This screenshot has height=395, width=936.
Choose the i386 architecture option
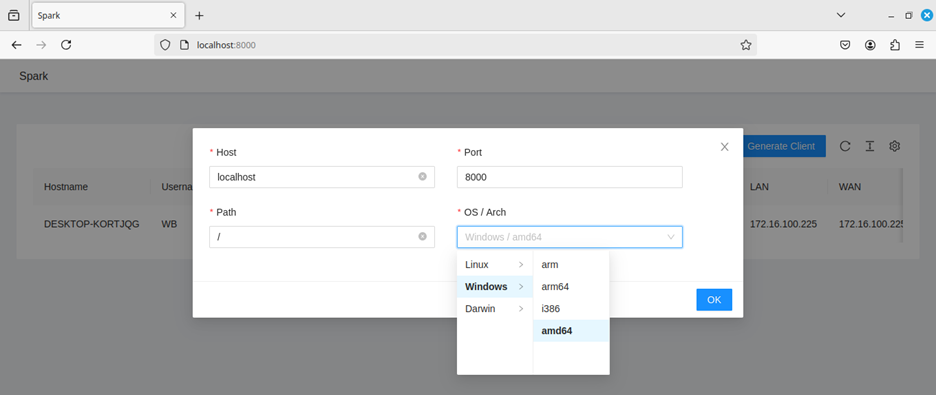point(571,308)
